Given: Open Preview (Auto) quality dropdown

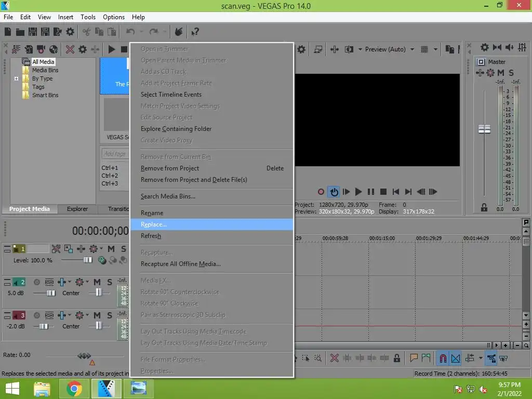Looking at the screenshot, I should (x=412, y=49).
